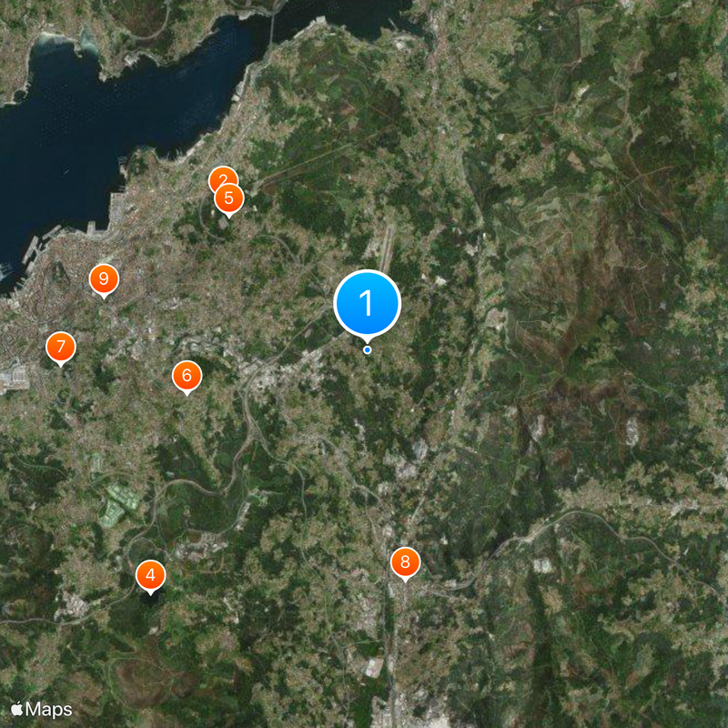The height and width of the screenshot is (728, 728).
Task: Click the small blue location dot
Action: 368,350
